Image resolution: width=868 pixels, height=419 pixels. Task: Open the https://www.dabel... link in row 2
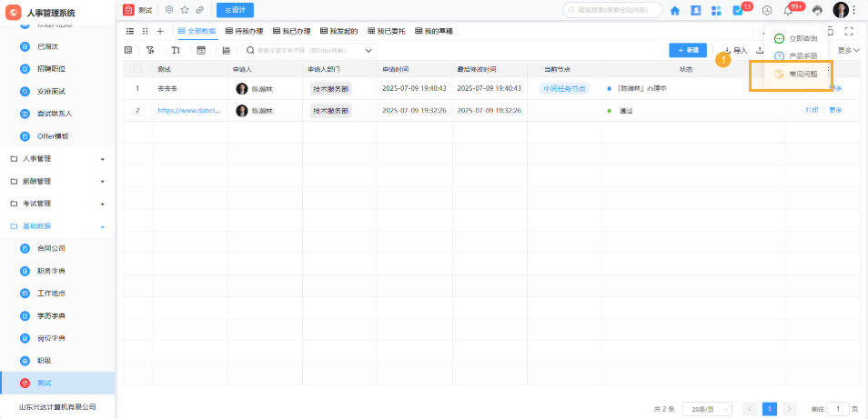[x=188, y=111]
